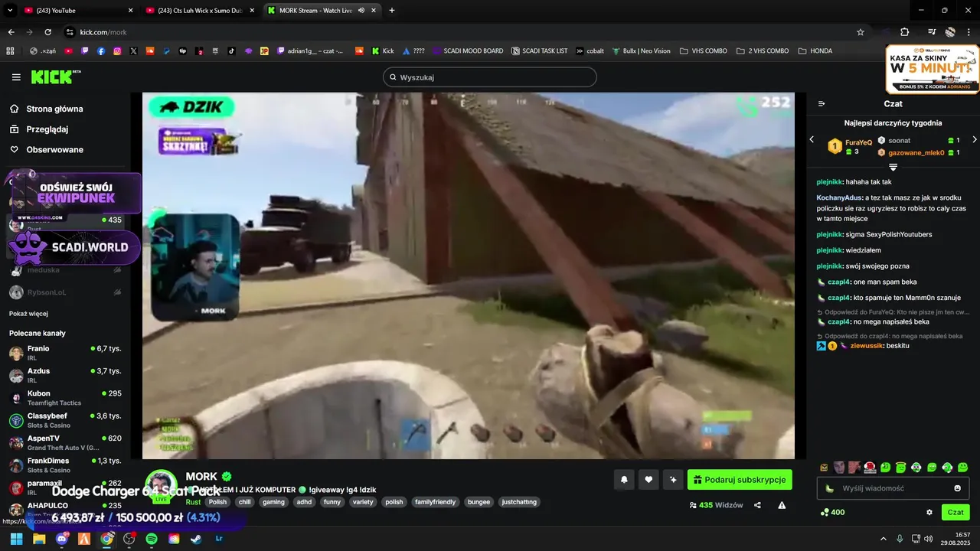Open chat settings gear icon
This screenshot has width=980, height=551.
[x=929, y=512]
